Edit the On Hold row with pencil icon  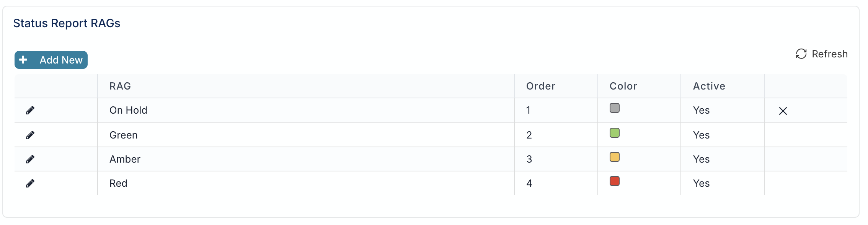pos(30,111)
